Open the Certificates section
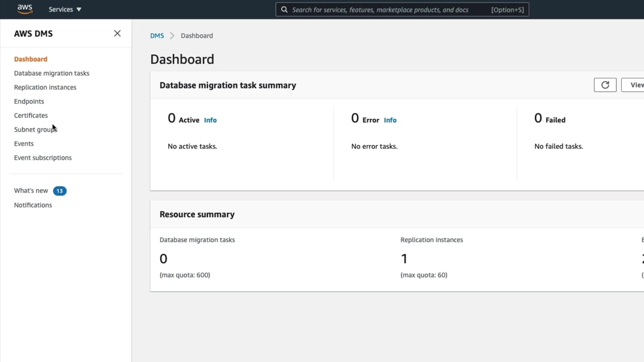The image size is (644, 362). [31, 116]
